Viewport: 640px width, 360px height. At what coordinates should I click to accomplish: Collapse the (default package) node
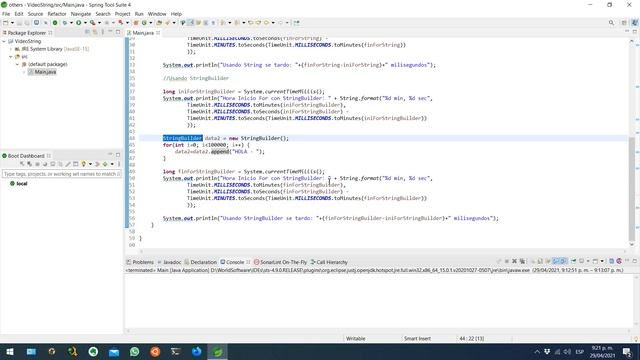(x=18, y=64)
